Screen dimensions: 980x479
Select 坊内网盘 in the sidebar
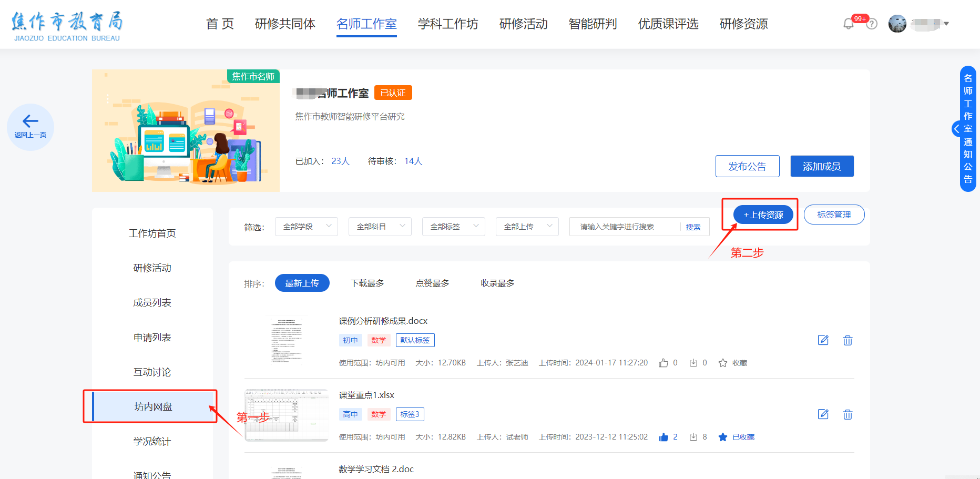coord(152,406)
